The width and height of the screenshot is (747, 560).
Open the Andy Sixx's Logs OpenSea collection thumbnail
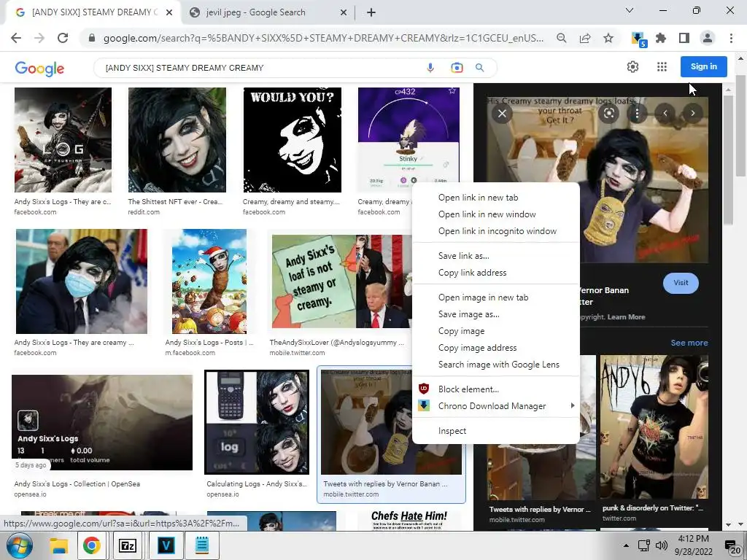[x=102, y=422]
